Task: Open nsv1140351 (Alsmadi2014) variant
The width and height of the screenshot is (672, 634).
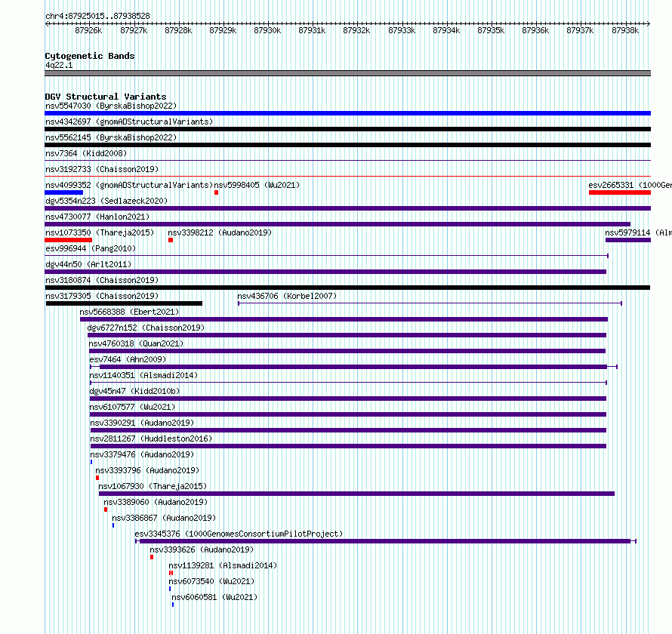Action: click(143, 375)
